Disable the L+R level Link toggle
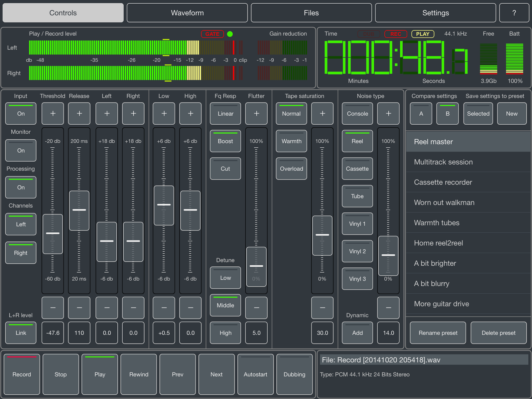 (21, 332)
